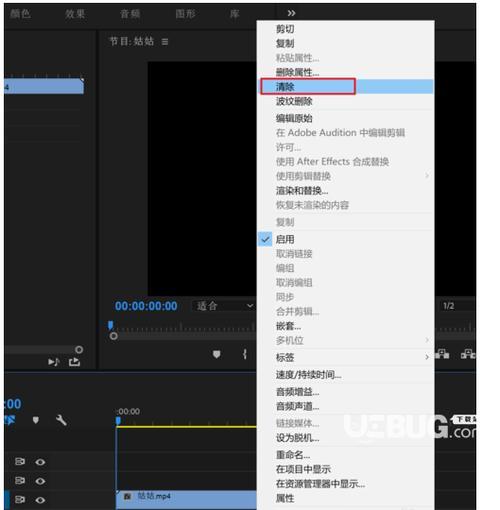Choose 波纹删除 from the context menu
500x510 pixels.
pyautogui.click(x=346, y=101)
